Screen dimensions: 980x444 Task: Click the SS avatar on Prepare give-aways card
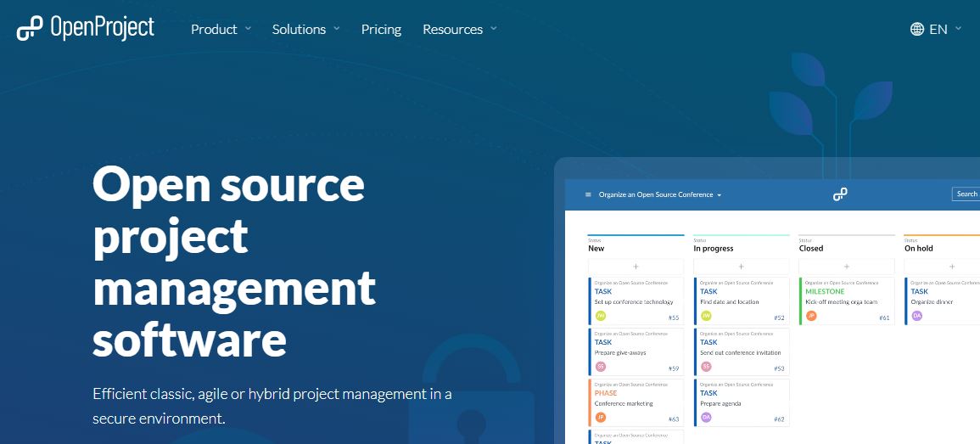coord(601,367)
